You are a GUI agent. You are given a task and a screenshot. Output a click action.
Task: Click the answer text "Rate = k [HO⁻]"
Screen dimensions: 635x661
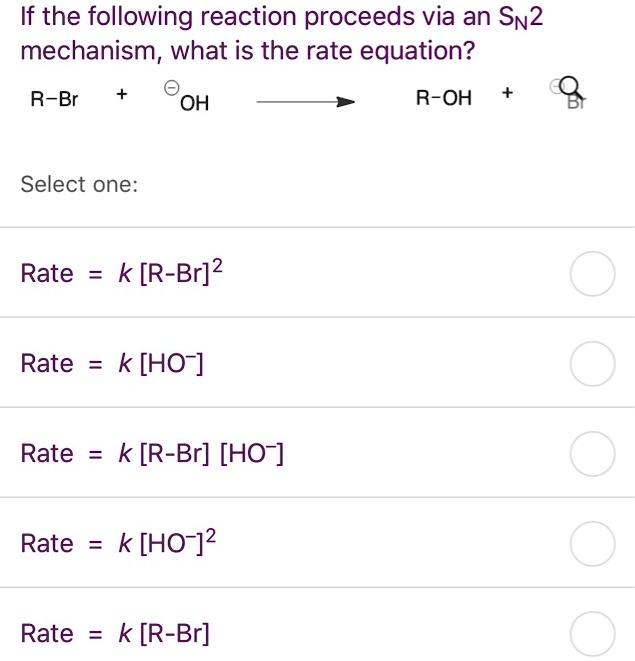point(112,363)
